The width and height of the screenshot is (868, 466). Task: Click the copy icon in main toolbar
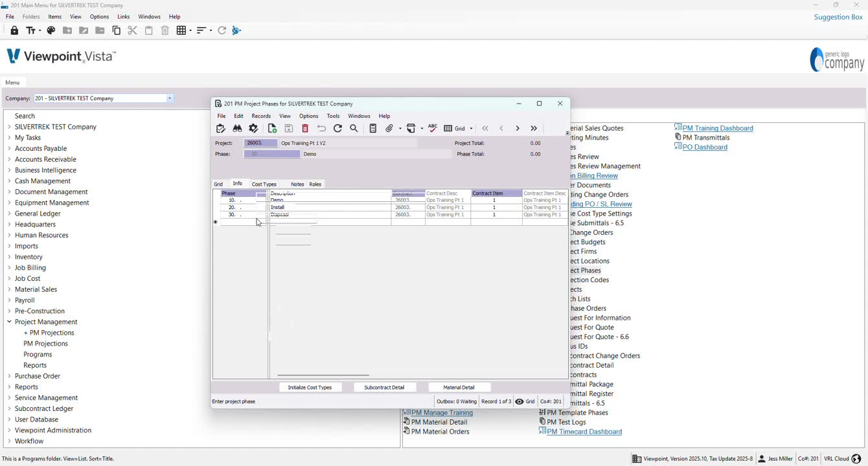pyautogui.click(x=117, y=30)
